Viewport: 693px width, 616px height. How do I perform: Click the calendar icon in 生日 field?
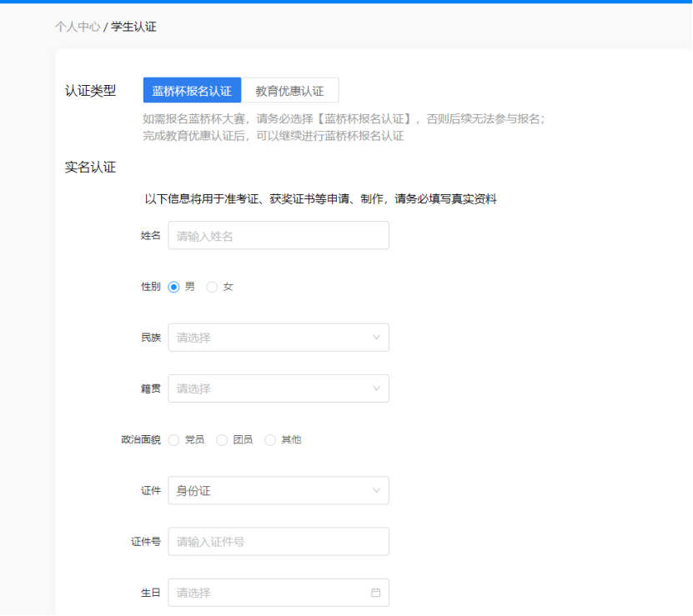[375, 593]
